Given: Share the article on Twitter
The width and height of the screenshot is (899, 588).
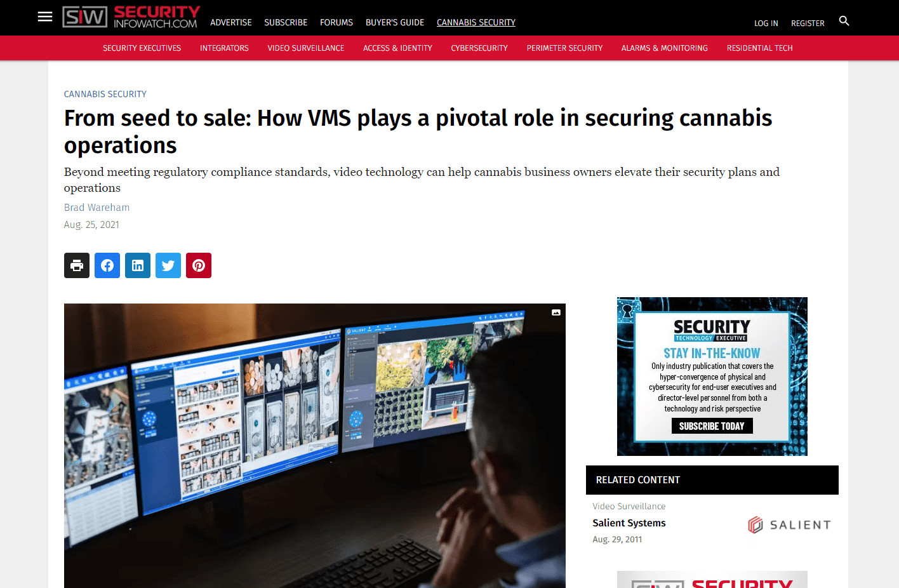Looking at the screenshot, I should 168,265.
